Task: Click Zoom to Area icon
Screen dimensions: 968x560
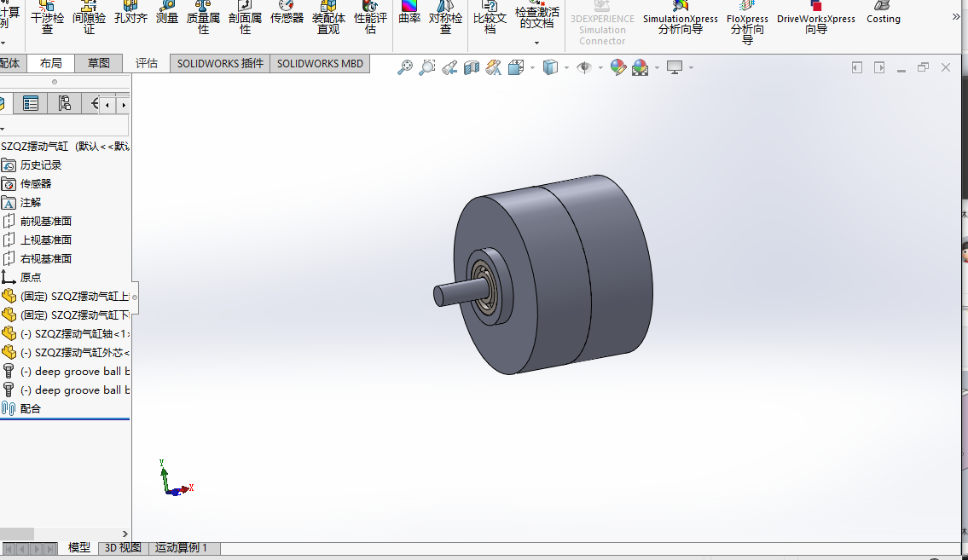Action: coord(426,67)
